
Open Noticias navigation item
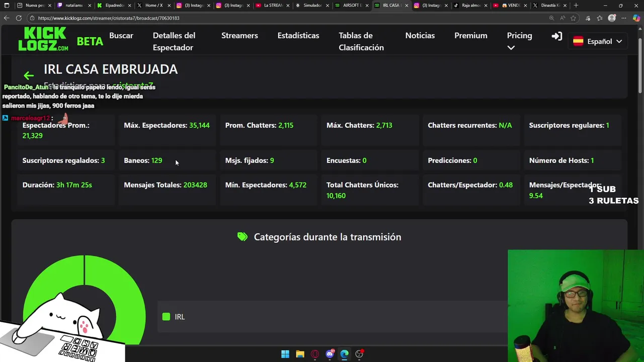420,35
